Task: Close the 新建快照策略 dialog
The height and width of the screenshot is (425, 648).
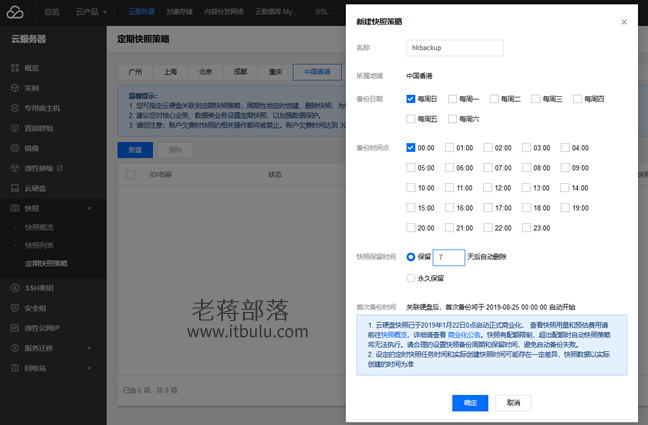Action: pyautogui.click(x=624, y=22)
